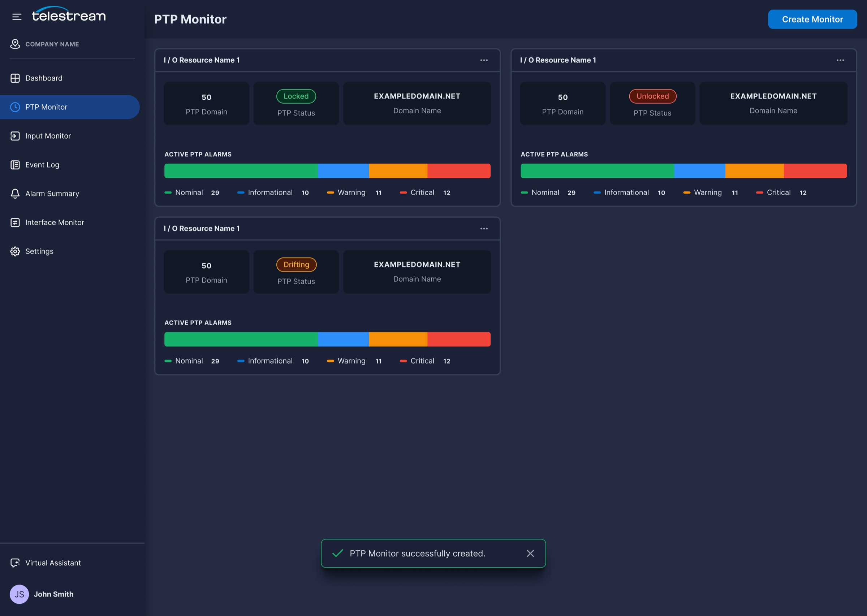867x616 pixels.
Task: Click the Input Monitor arrow icon
Action: (x=15, y=136)
